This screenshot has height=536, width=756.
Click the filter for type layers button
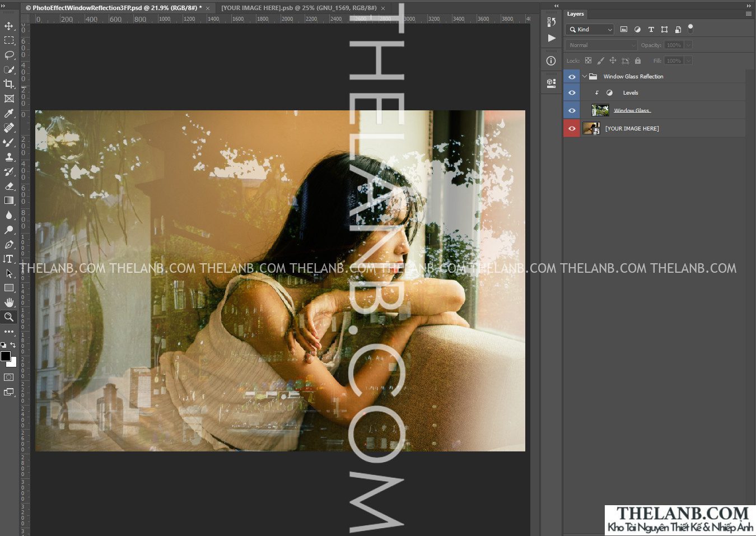(651, 30)
